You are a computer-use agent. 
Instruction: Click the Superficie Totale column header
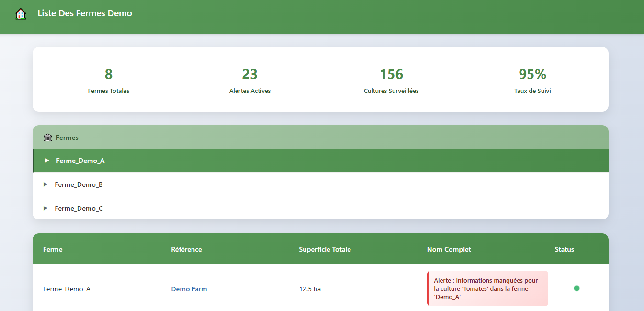coord(325,249)
